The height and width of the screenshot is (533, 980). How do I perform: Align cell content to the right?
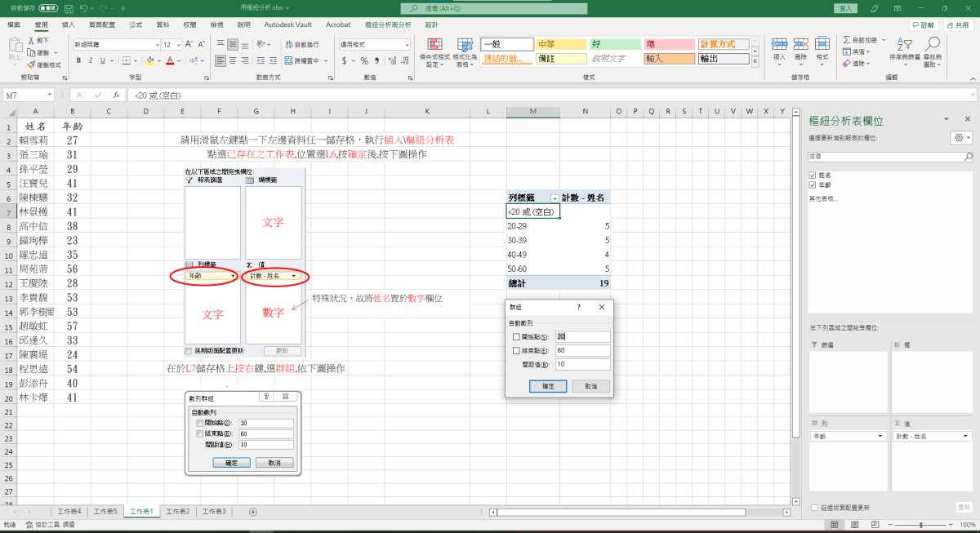point(245,60)
